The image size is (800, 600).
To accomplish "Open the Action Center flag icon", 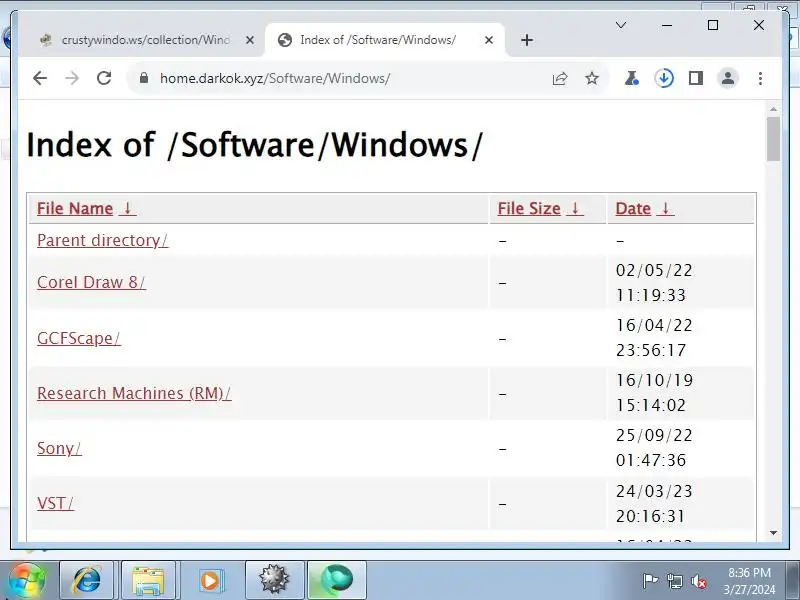I will pos(651,581).
